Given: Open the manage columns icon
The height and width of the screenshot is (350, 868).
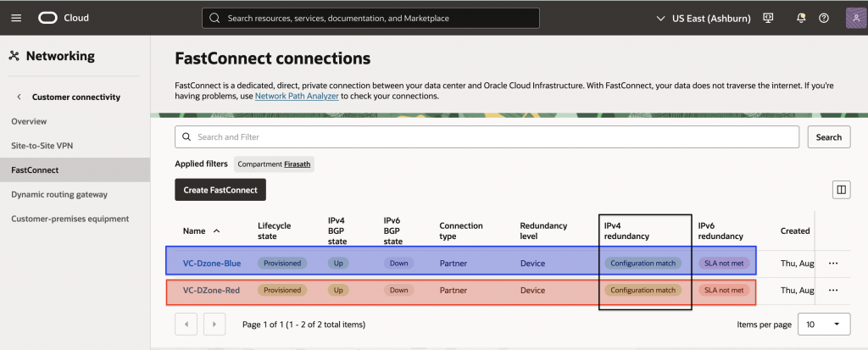Looking at the screenshot, I should tap(842, 190).
